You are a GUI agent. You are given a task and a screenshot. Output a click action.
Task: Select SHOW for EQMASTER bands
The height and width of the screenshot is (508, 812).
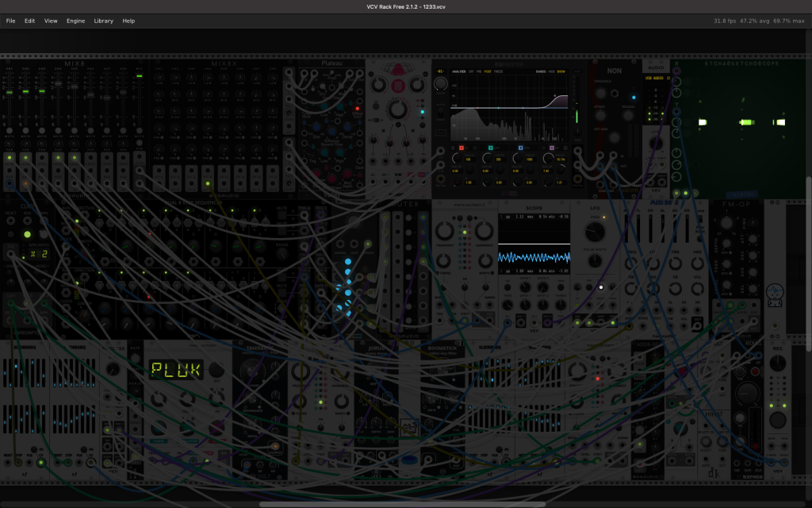(x=561, y=71)
